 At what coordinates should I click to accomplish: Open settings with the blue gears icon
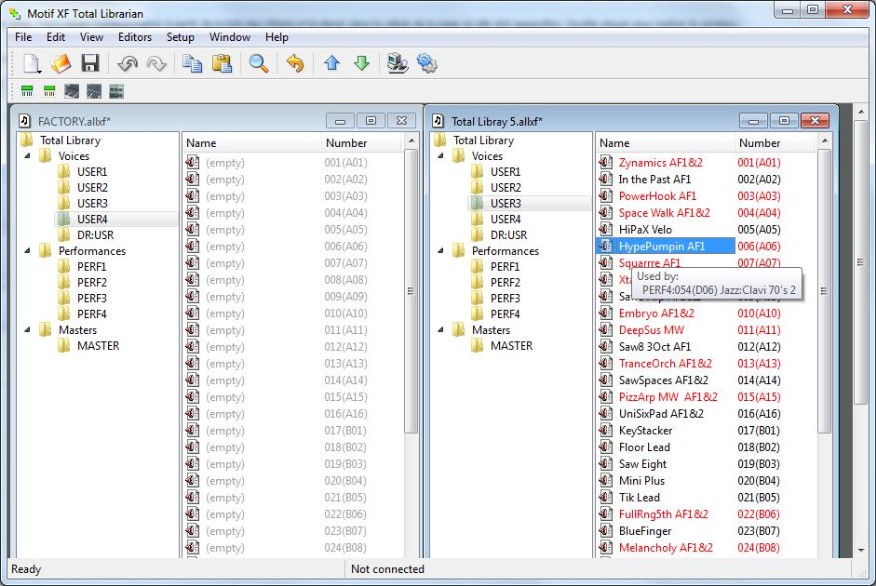click(x=427, y=64)
